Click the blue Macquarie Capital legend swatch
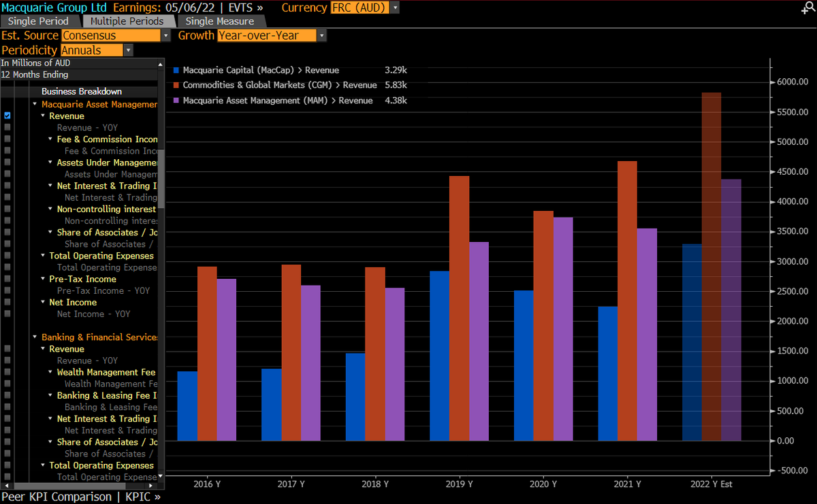The height and width of the screenshot is (504, 817). coord(176,70)
